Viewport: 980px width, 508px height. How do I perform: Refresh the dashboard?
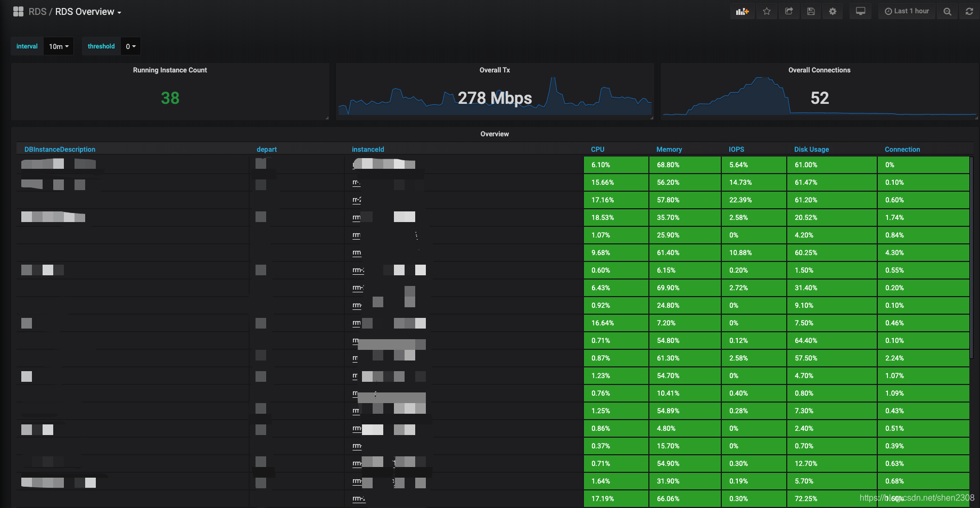(969, 11)
